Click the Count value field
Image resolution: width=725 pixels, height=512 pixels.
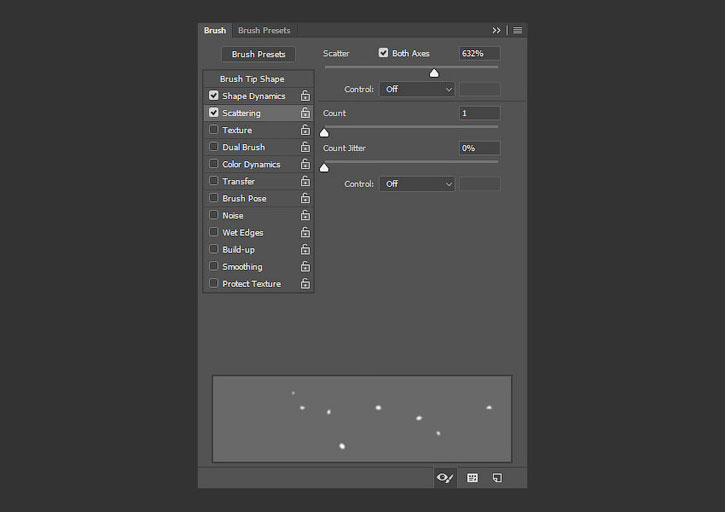pyautogui.click(x=479, y=113)
